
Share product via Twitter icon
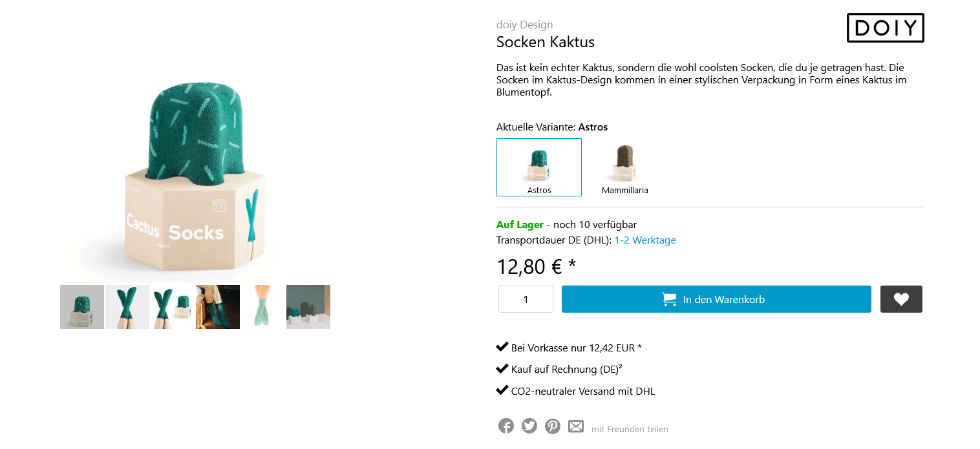pos(529,426)
